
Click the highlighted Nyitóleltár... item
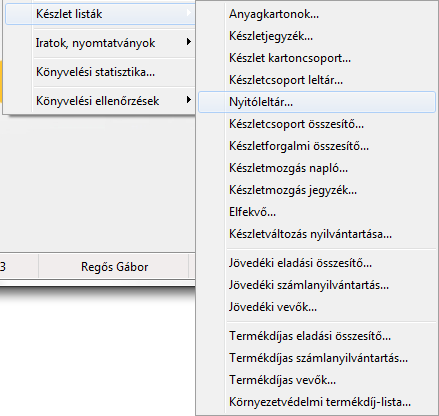tap(317, 102)
